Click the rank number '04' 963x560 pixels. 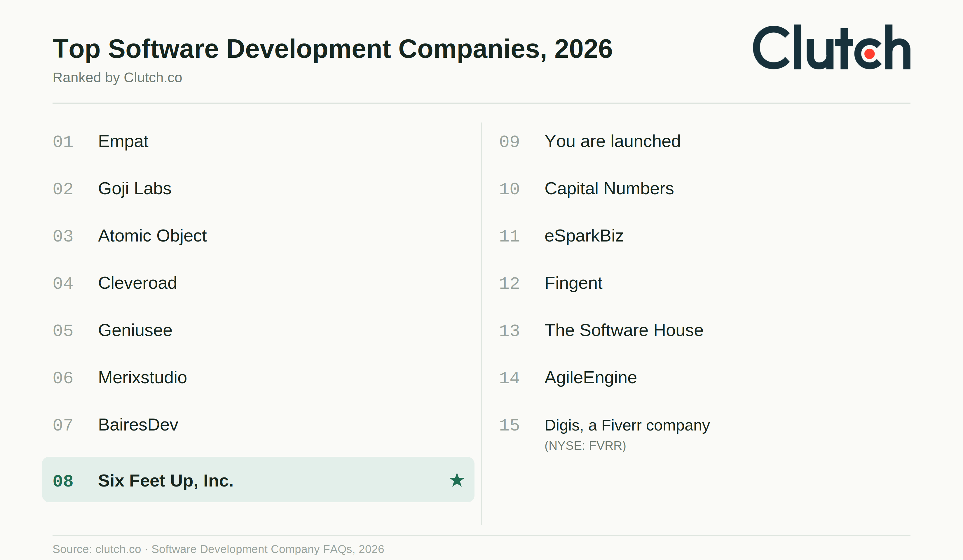point(63,284)
